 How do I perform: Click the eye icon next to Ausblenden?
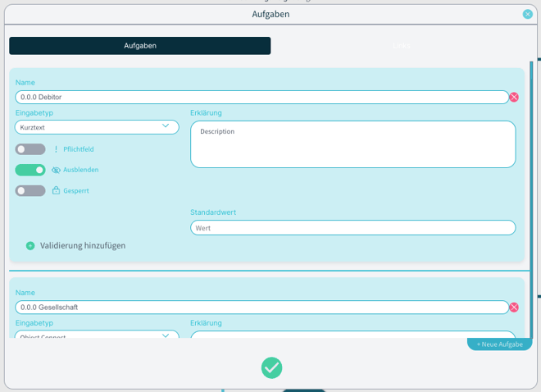[x=56, y=170]
